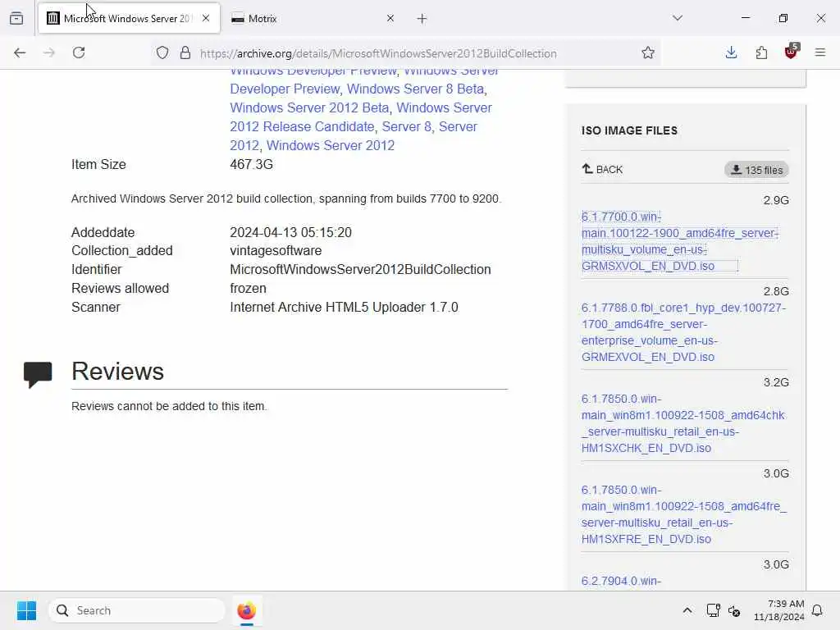The height and width of the screenshot is (630, 840).
Task: Open Firefox from the taskbar
Action: tap(246, 610)
